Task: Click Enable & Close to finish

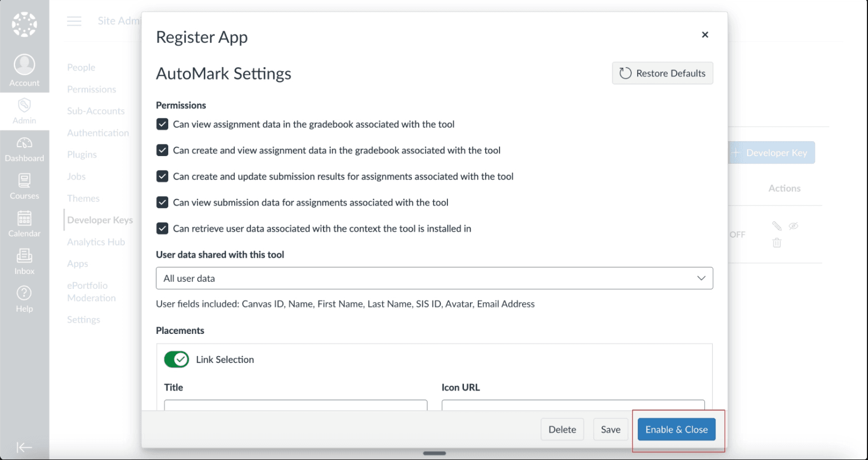Action: [x=676, y=429]
